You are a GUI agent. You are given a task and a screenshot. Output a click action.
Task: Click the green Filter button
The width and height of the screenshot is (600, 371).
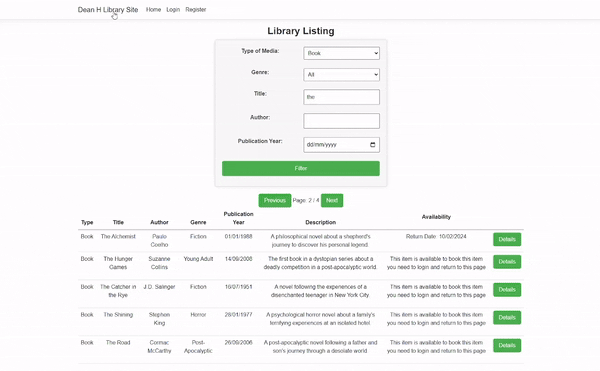pyautogui.click(x=301, y=168)
